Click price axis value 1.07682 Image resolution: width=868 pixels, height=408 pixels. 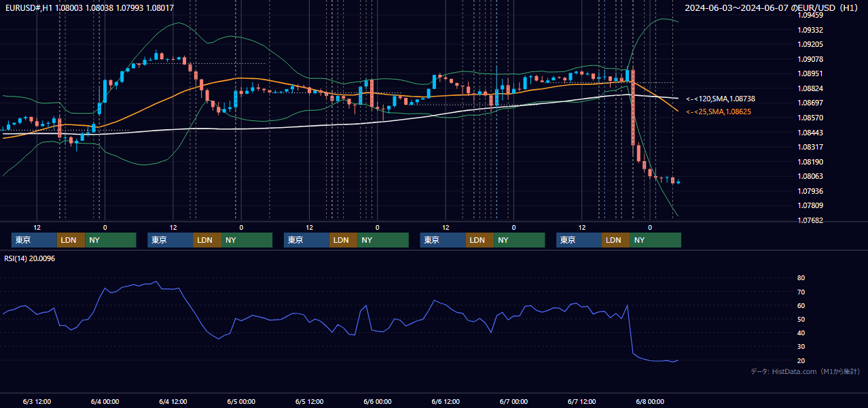[810, 220]
